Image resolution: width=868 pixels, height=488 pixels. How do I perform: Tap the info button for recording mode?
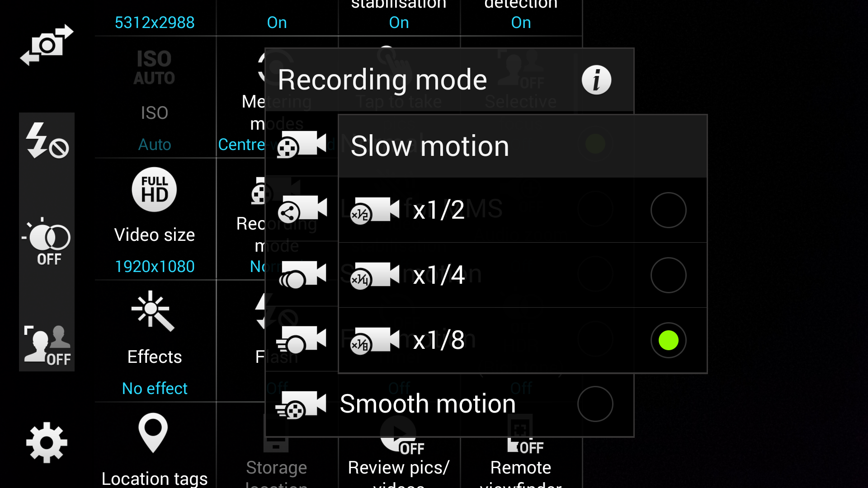[596, 80]
